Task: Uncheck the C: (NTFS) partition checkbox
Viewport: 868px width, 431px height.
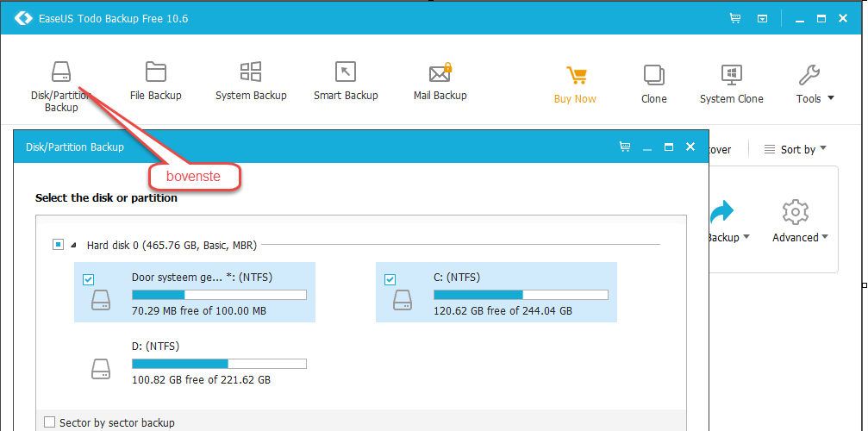Action: coord(390,280)
